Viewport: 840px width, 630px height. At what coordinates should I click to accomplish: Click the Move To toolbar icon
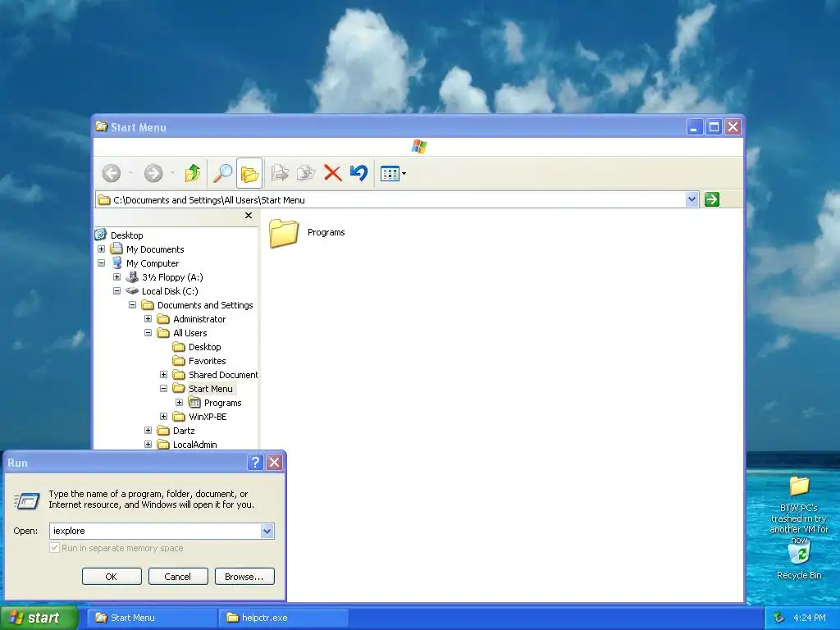point(280,173)
